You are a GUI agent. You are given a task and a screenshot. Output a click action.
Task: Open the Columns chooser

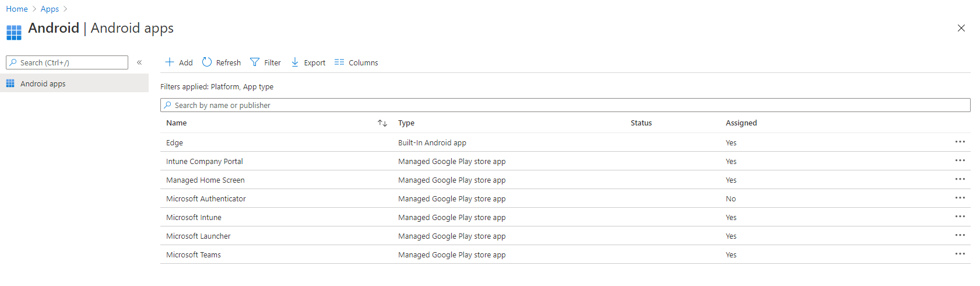[x=356, y=62]
